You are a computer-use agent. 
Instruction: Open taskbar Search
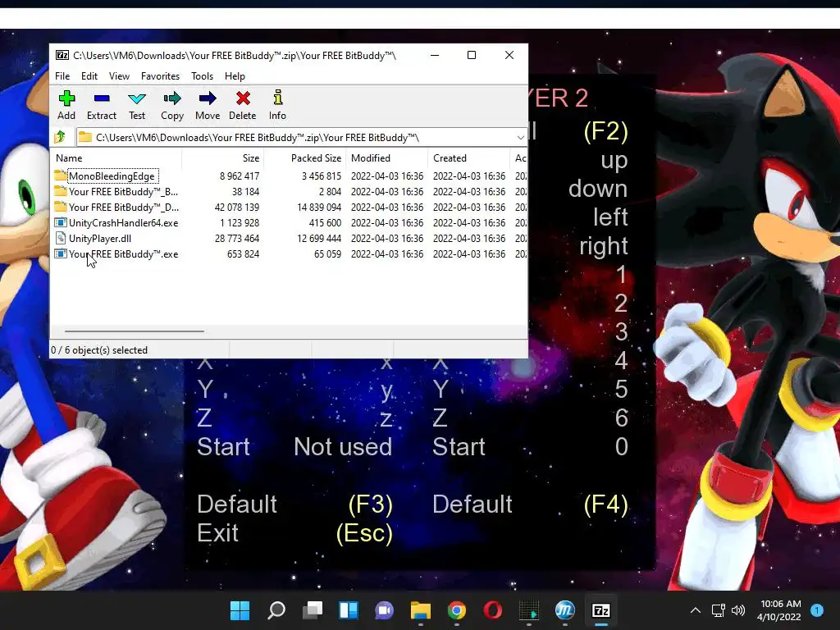pos(276,610)
